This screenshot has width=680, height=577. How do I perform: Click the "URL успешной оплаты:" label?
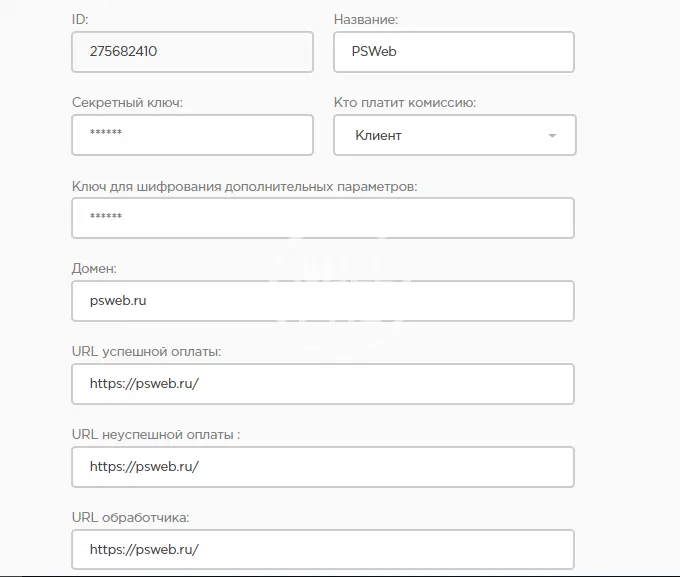[x=146, y=352]
